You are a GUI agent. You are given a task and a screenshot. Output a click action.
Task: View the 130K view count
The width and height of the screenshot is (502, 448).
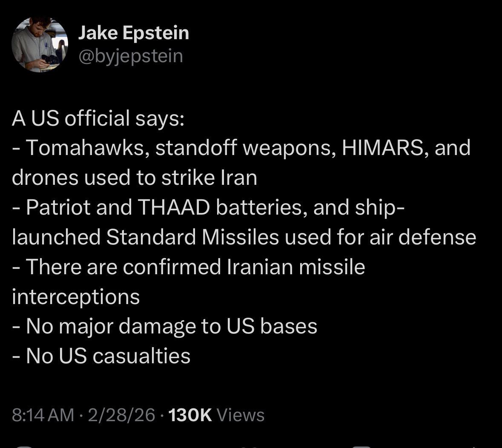[216, 415]
